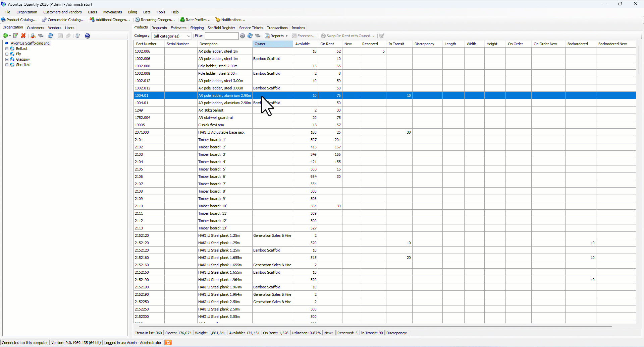The image size is (644, 347).
Task: Click the edit notepad pencil icon
Action: click(x=15, y=36)
